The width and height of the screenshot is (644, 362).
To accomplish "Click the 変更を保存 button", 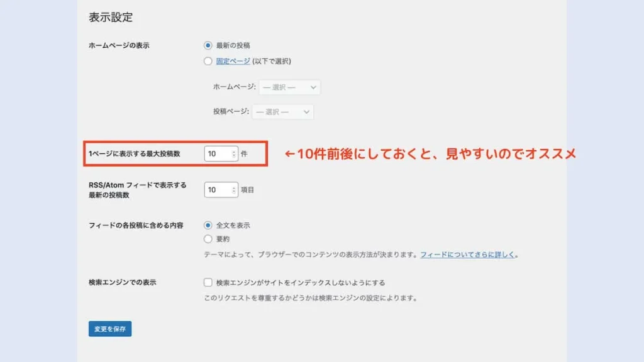I will (110, 329).
